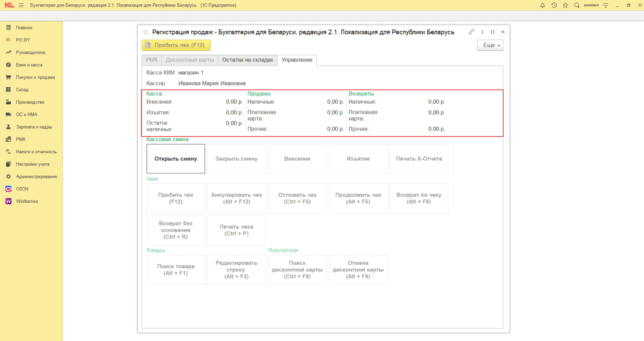Open the main hamburger menu
This screenshot has height=341, width=644.
click(21, 5)
